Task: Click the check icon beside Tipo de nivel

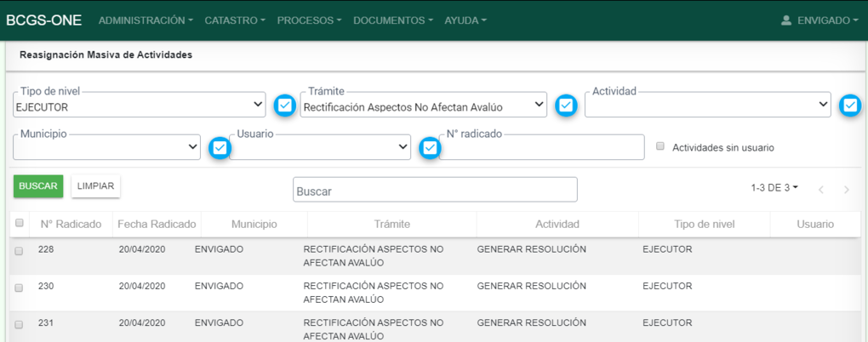Action: click(286, 105)
